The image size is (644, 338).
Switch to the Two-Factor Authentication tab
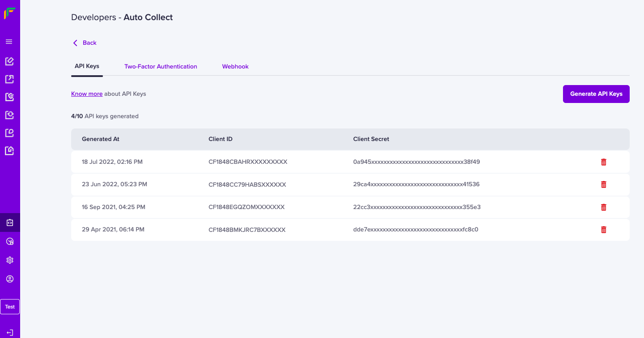[161, 66]
